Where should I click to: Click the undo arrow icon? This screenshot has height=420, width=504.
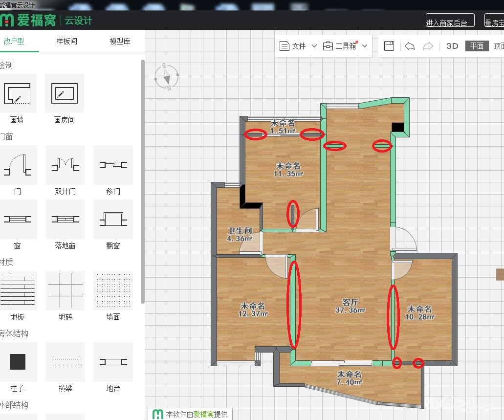click(x=410, y=46)
